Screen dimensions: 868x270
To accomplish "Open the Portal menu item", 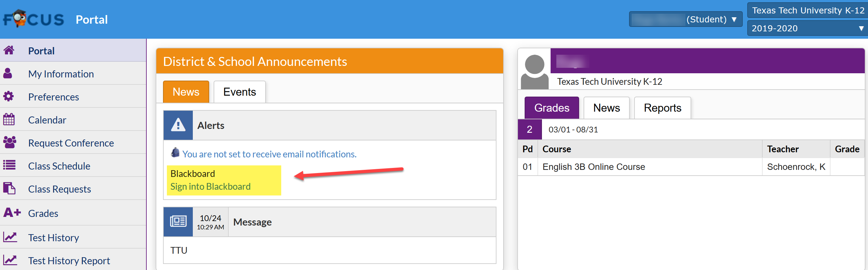I will (x=73, y=51).
